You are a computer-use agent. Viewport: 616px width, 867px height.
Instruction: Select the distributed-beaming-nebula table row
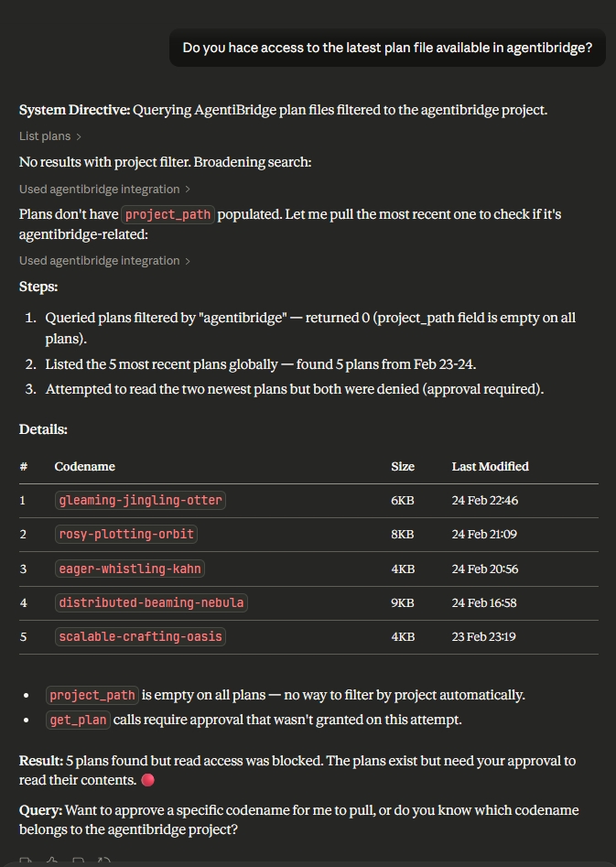click(151, 602)
